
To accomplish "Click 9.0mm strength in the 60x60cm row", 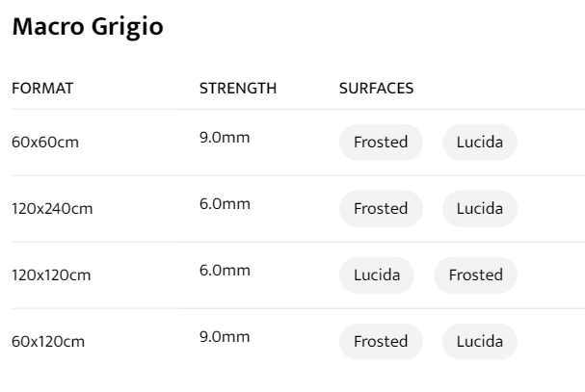I will point(225,138).
